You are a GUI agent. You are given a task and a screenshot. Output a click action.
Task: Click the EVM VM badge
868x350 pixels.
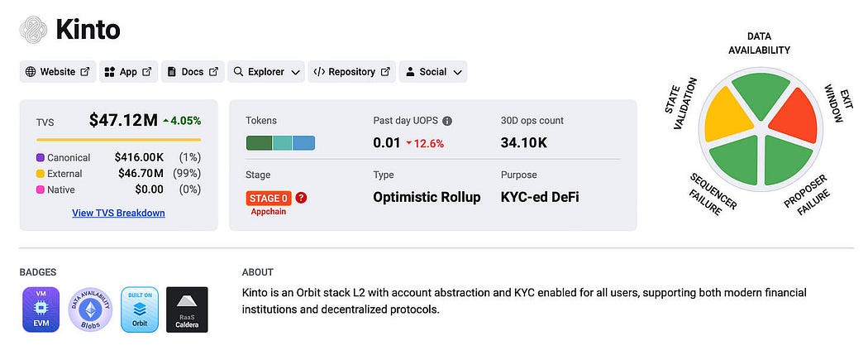point(41,309)
